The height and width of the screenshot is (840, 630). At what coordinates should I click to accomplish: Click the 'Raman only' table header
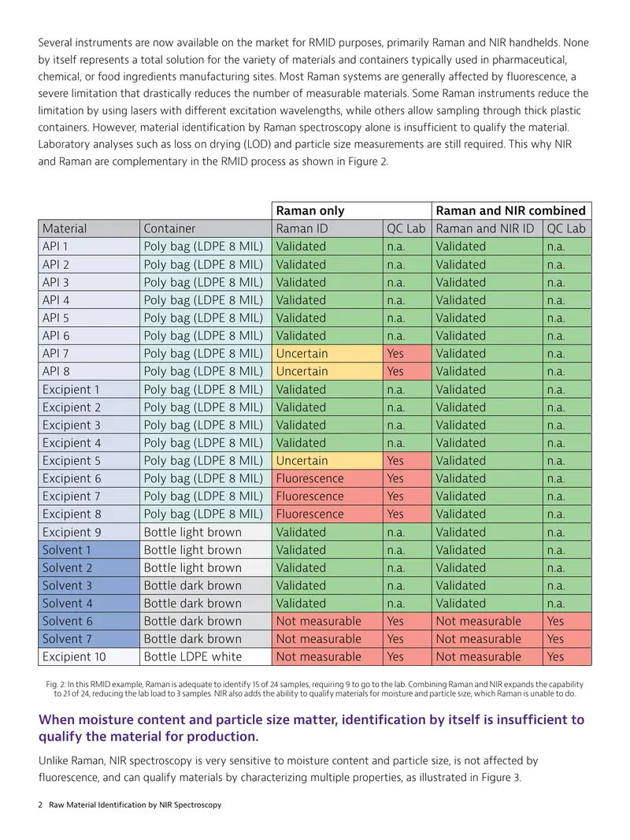pos(352,210)
